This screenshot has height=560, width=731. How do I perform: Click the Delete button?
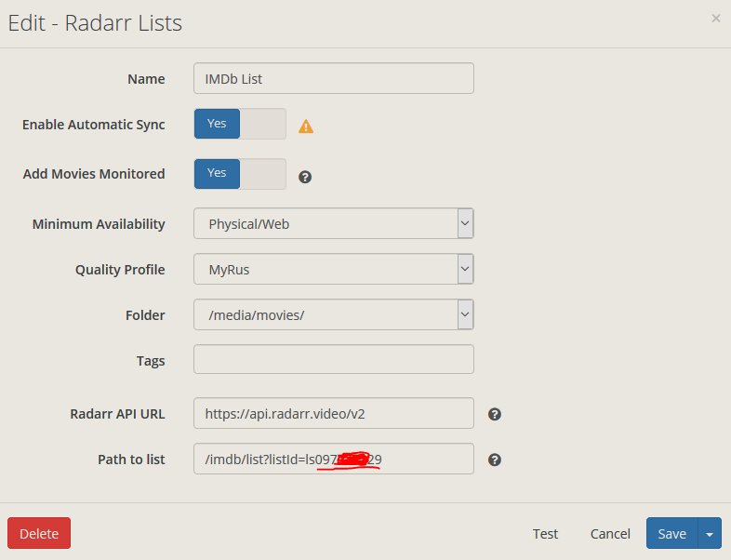pos(39,533)
